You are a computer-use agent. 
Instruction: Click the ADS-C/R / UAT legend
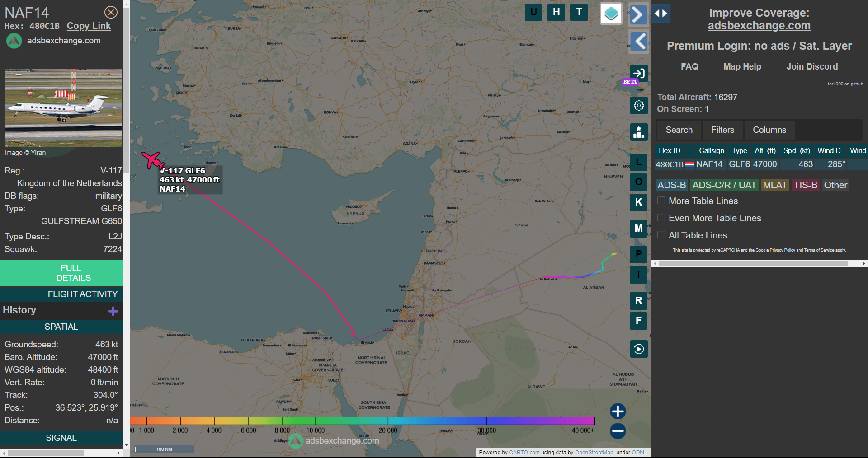coord(724,185)
